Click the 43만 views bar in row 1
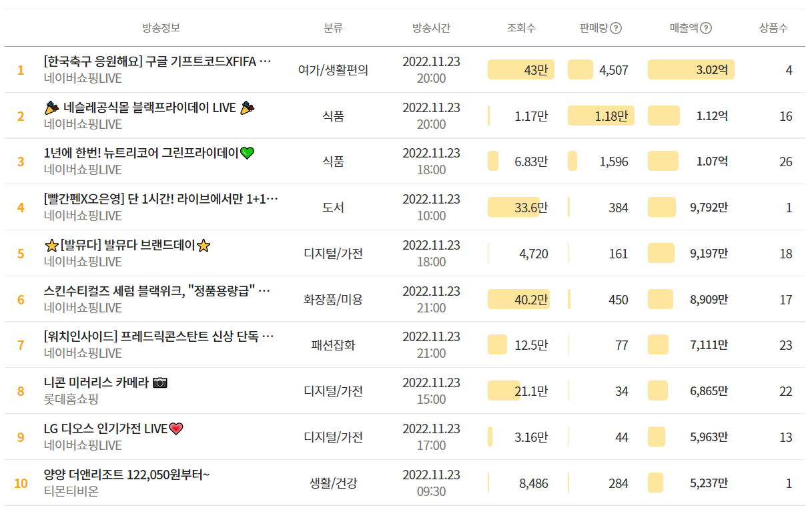This screenshot has width=812, height=512. point(521,69)
